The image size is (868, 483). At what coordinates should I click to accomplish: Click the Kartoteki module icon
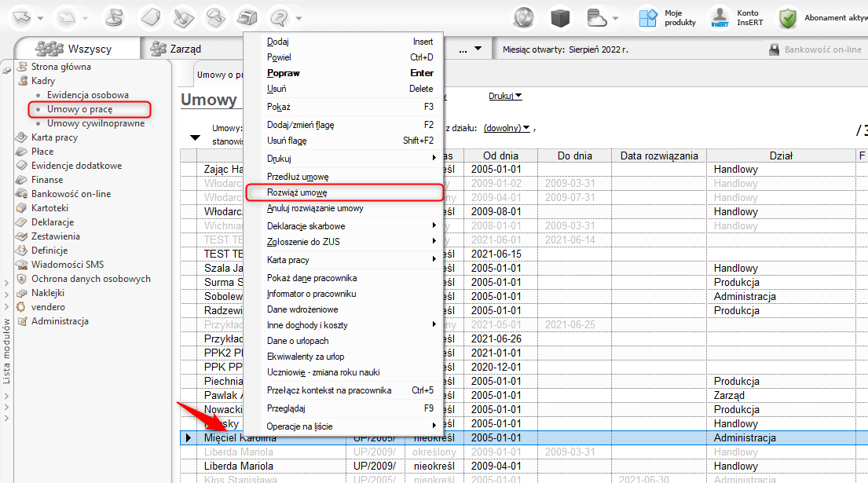tap(21, 208)
